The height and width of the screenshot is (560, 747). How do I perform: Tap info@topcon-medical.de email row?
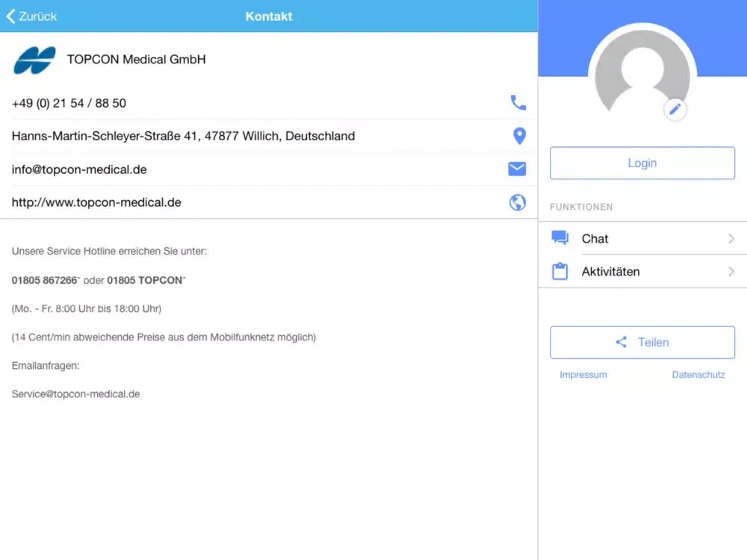tap(269, 169)
